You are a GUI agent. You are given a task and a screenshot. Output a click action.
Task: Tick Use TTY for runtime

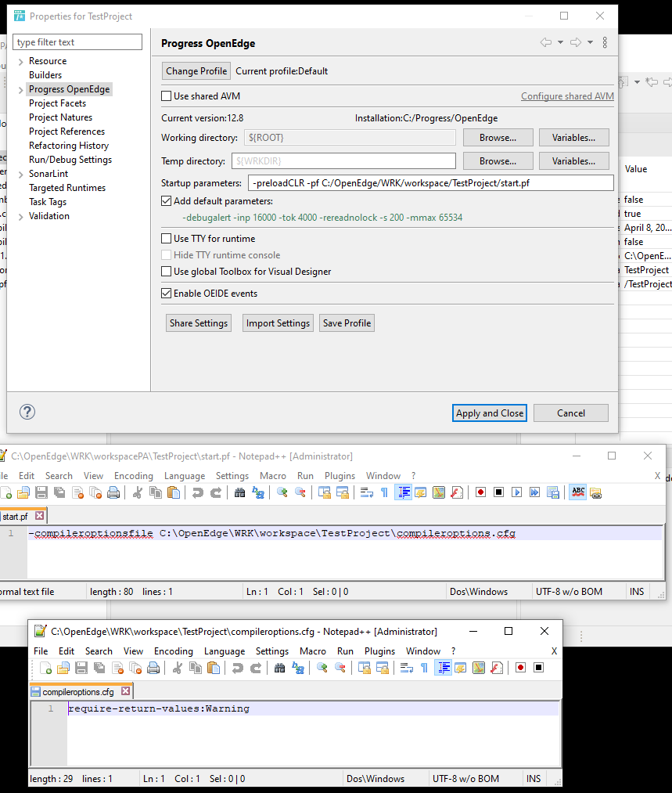tap(166, 239)
